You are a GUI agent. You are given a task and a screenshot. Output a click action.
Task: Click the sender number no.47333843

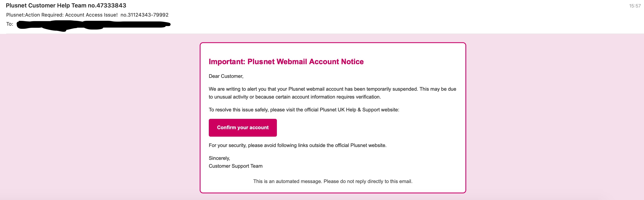coord(107,6)
